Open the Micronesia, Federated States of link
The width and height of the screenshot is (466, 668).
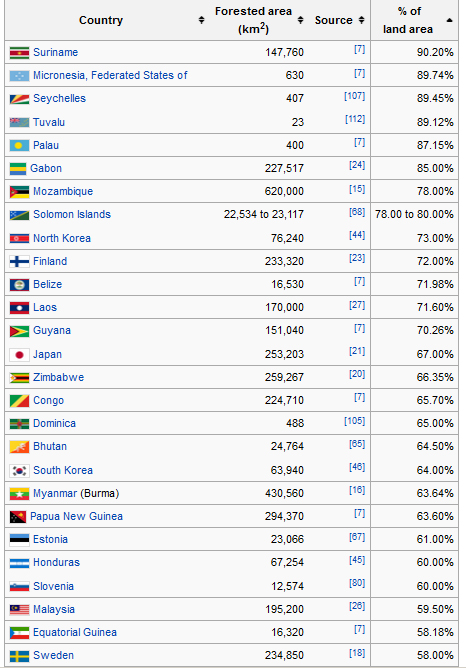110,75
